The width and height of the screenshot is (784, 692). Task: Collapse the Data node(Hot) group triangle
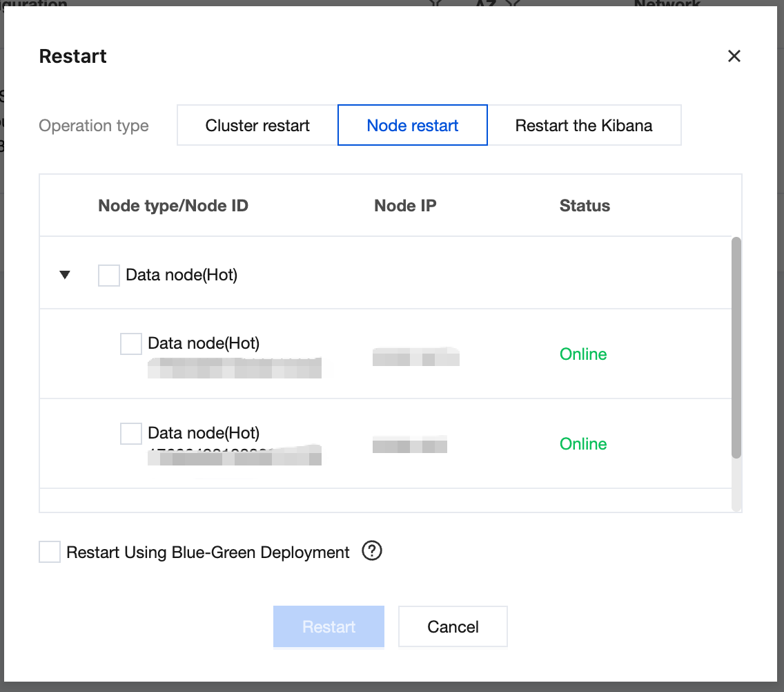click(65, 275)
